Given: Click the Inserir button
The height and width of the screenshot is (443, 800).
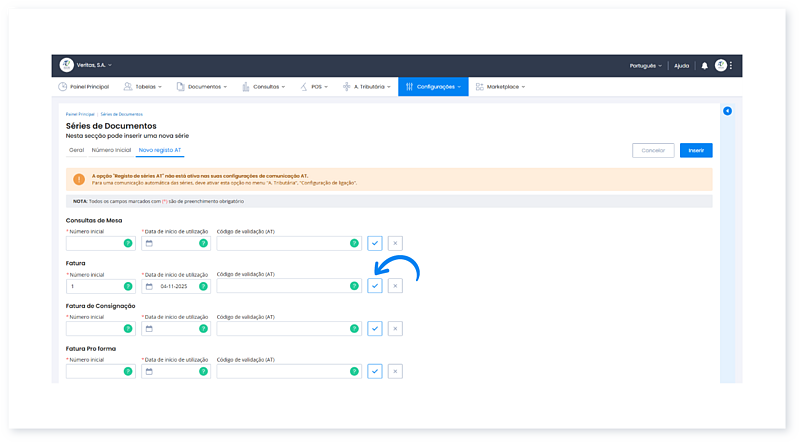Looking at the screenshot, I should (696, 150).
